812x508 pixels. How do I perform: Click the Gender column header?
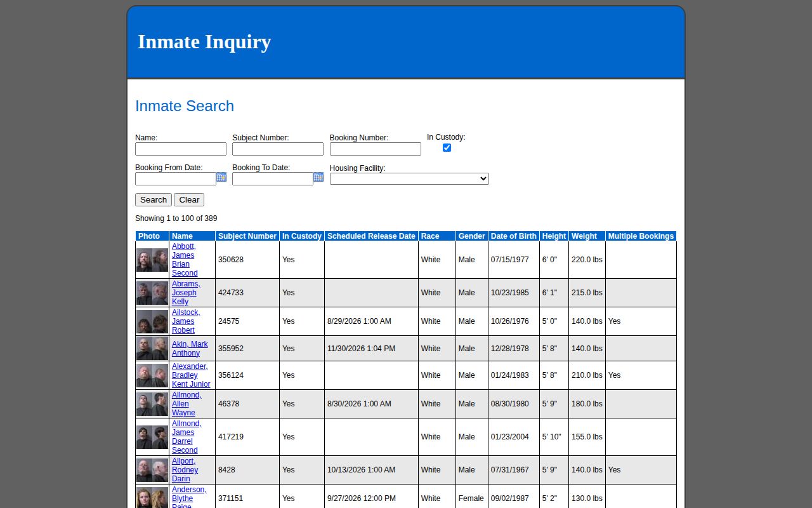pyautogui.click(x=472, y=236)
